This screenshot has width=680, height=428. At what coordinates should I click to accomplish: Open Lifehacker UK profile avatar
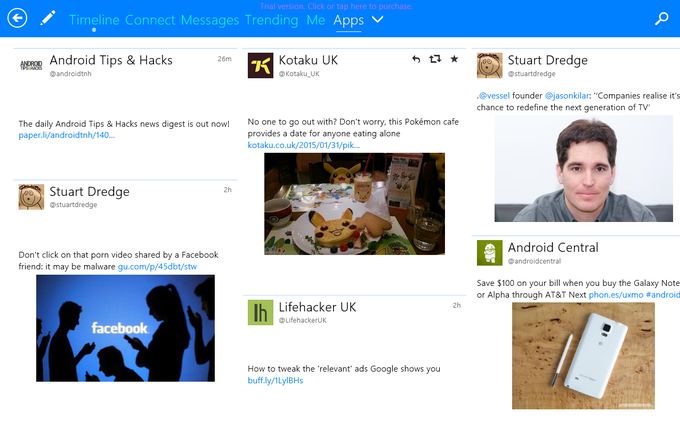(x=260, y=312)
